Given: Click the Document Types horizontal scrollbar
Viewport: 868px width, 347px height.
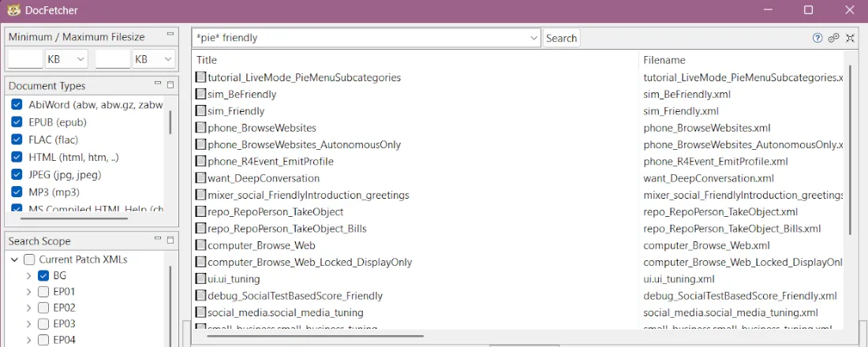Looking at the screenshot, I should pos(73,218).
